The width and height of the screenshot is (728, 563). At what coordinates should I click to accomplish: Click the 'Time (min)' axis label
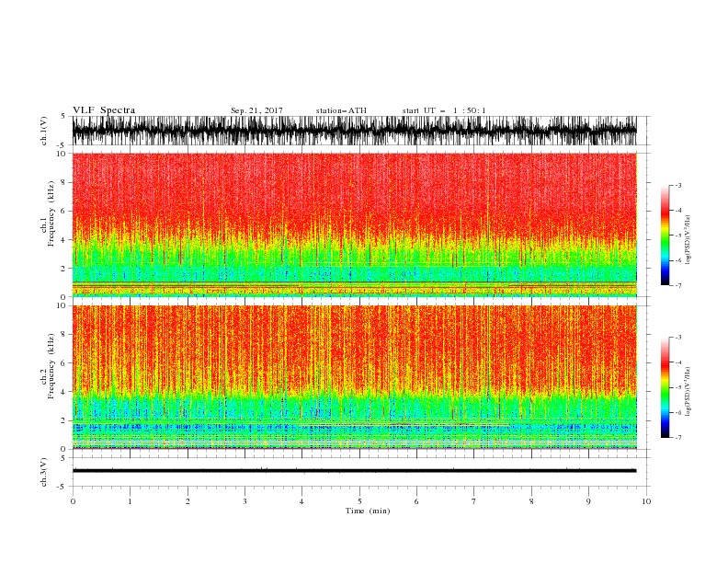pyautogui.click(x=368, y=511)
